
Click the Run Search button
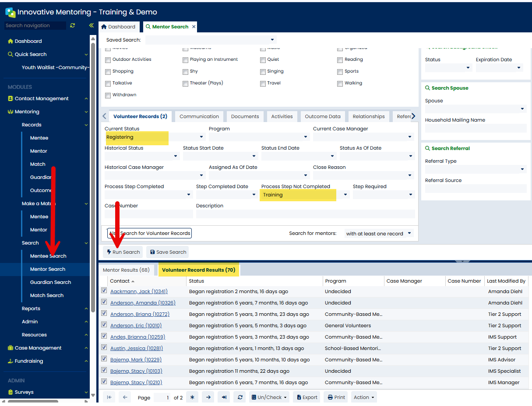[123, 252]
